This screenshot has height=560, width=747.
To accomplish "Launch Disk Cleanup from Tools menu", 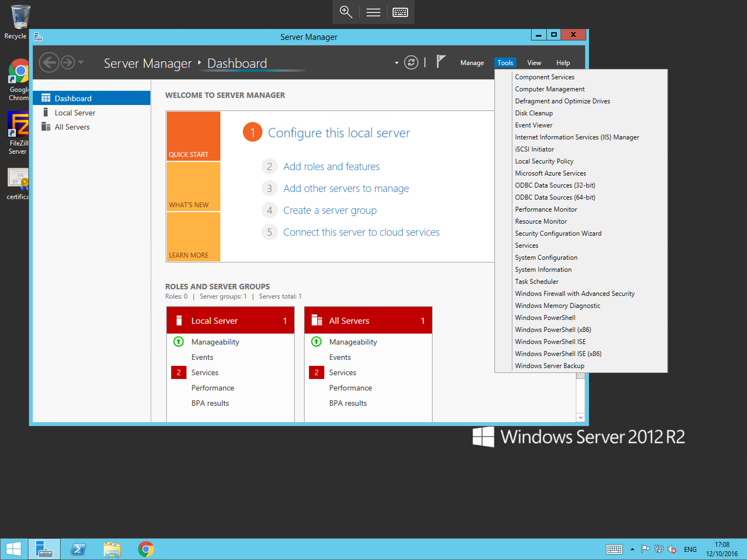I will pyautogui.click(x=581, y=113).
